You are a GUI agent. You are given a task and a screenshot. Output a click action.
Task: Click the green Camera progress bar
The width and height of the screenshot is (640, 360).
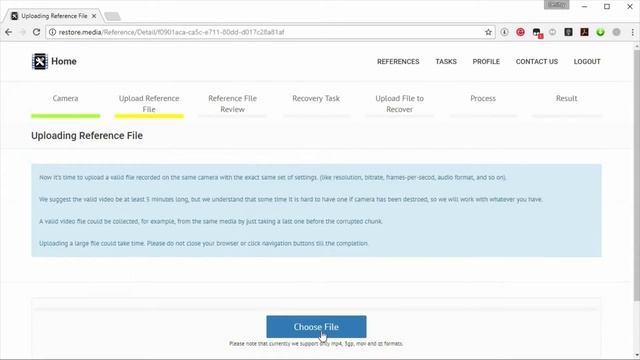pyautogui.click(x=65, y=116)
